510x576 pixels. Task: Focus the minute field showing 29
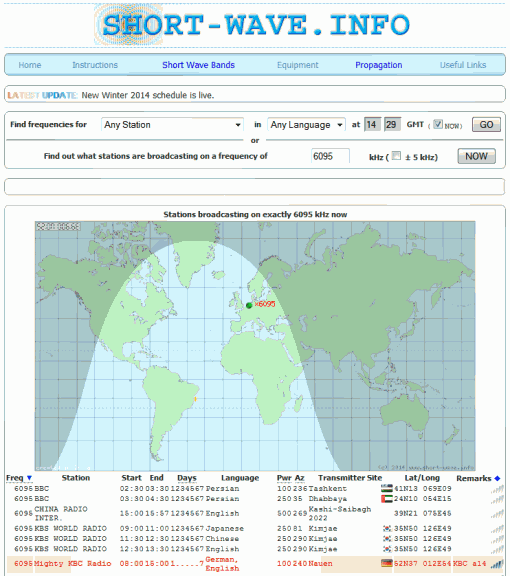pyautogui.click(x=392, y=125)
